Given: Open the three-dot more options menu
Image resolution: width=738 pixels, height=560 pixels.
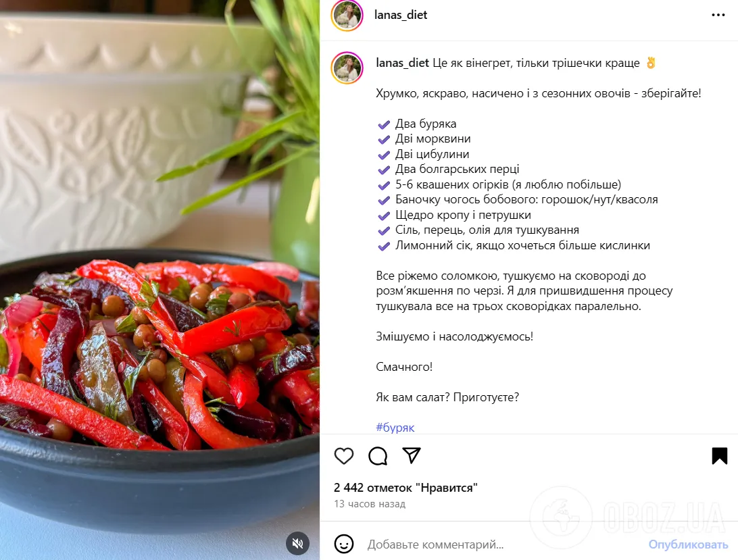Looking at the screenshot, I should [x=718, y=15].
